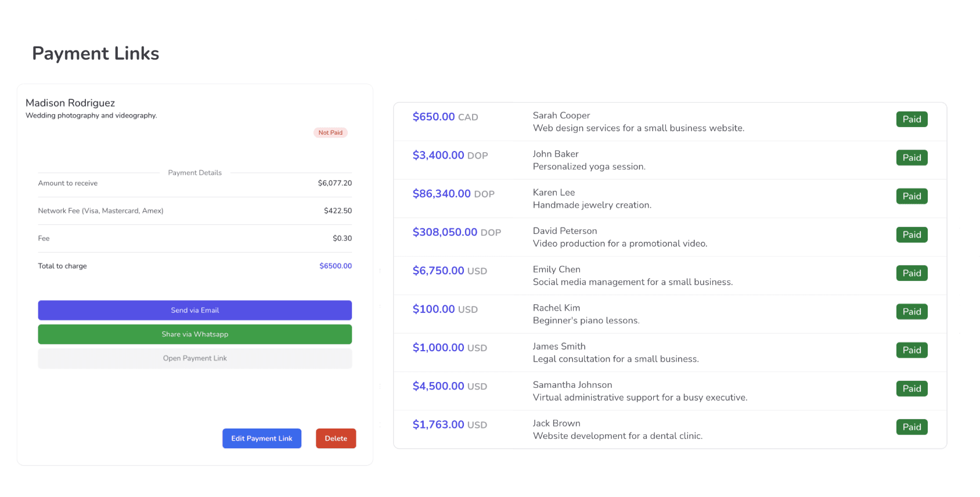Share payment link via Whatsapp
The image size is (980, 497).
pos(194,334)
